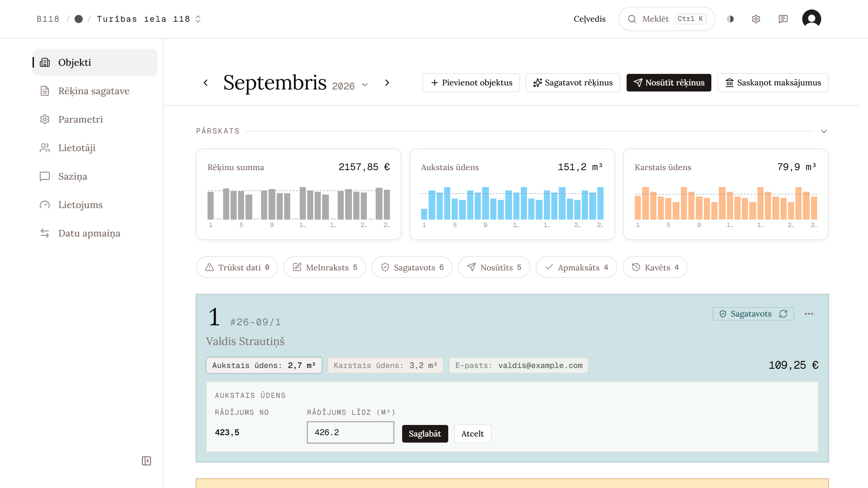Open Datu apmaiņa in the sidebar

pyautogui.click(x=95, y=233)
